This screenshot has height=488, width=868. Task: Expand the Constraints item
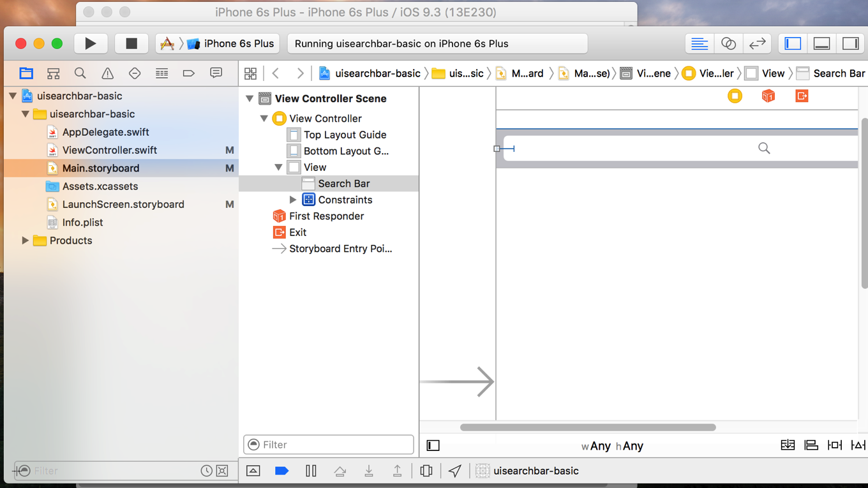[x=293, y=200]
